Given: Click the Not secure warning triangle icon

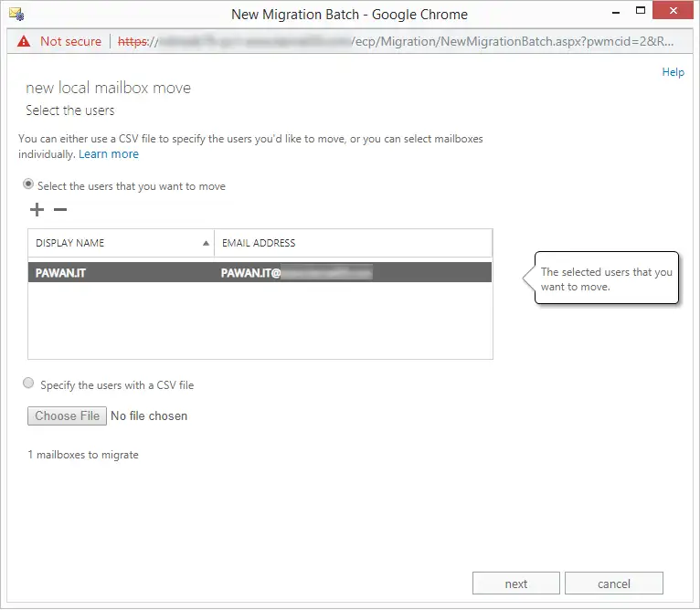Looking at the screenshot, I should click(x=23, y=42).
